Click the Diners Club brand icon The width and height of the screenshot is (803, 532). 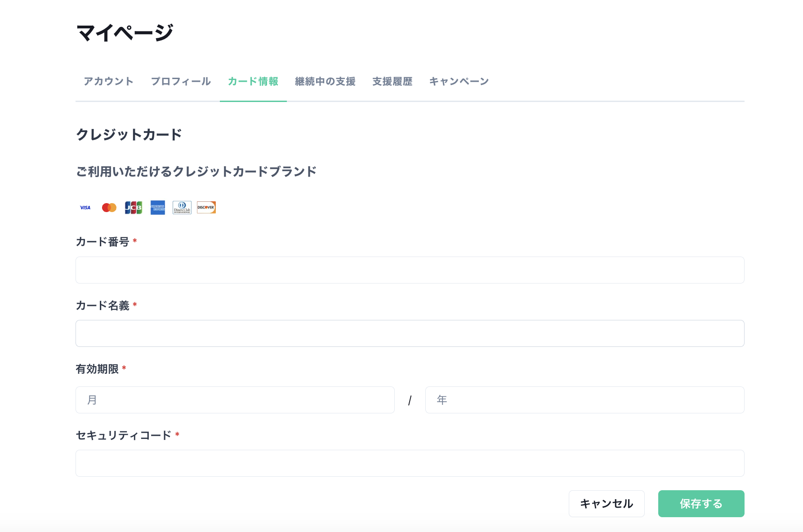(181, 207)
